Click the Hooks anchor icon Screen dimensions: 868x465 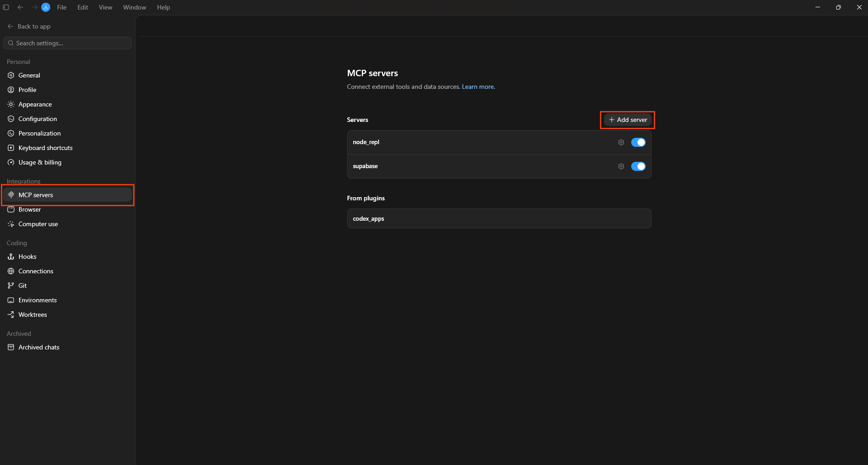(11, 257)
